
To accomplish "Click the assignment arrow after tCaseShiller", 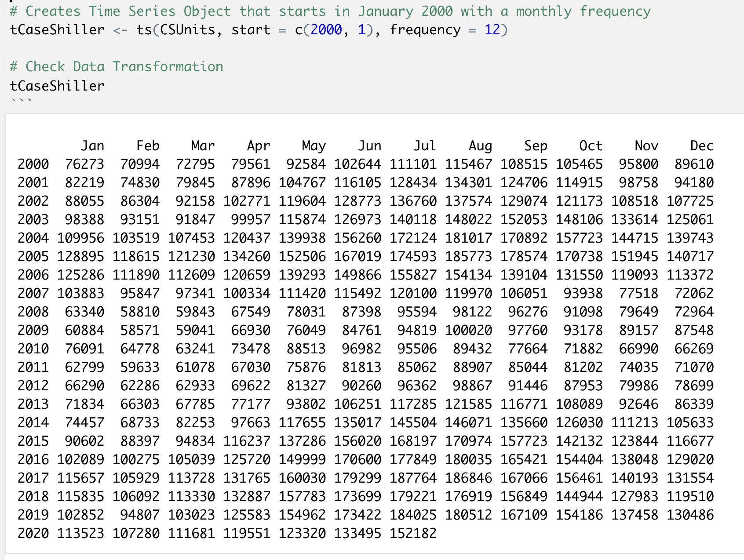I will [x=120, y=30].
